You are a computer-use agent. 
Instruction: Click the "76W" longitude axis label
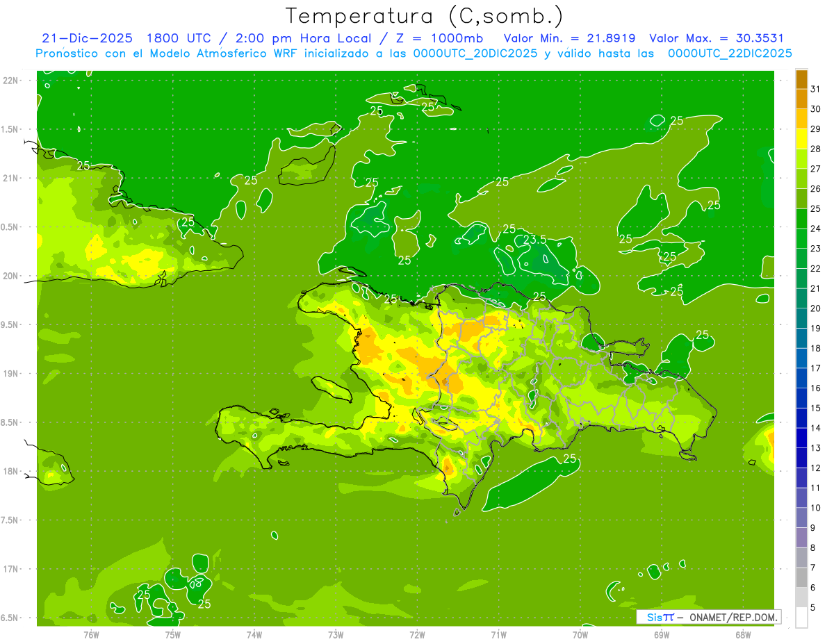91,635
